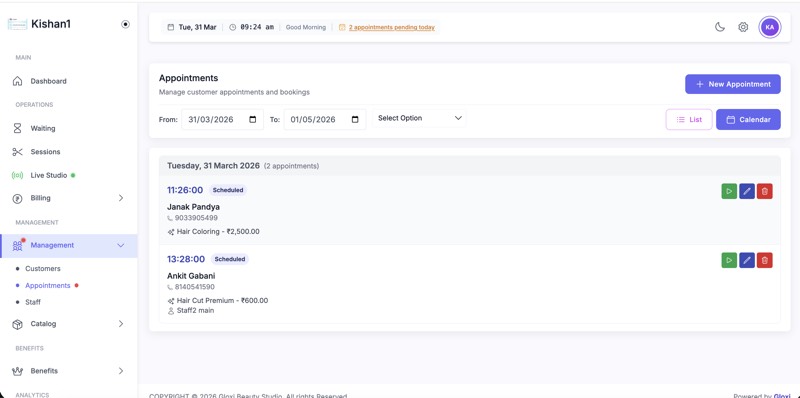Viewport: 800px width, 398px height.
Task: Toggle dark mode moon icon
Action: click(x=719, y=27)
